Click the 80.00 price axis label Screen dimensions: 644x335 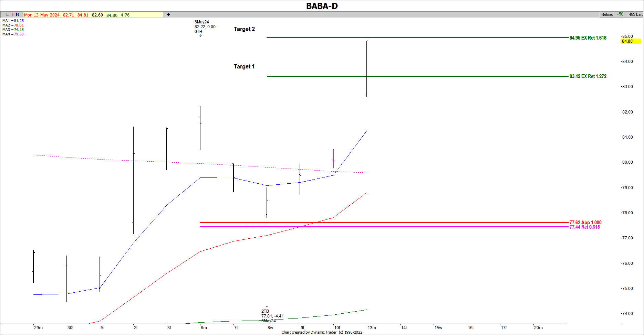tap(627, 162)
